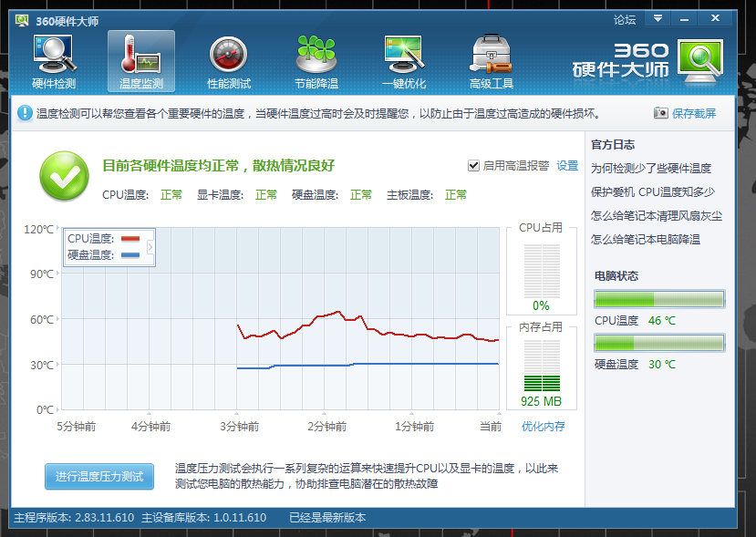Click the 主板温度: 正常 status
The width and height of the screenshot is (756, 537).
(427, 195)
